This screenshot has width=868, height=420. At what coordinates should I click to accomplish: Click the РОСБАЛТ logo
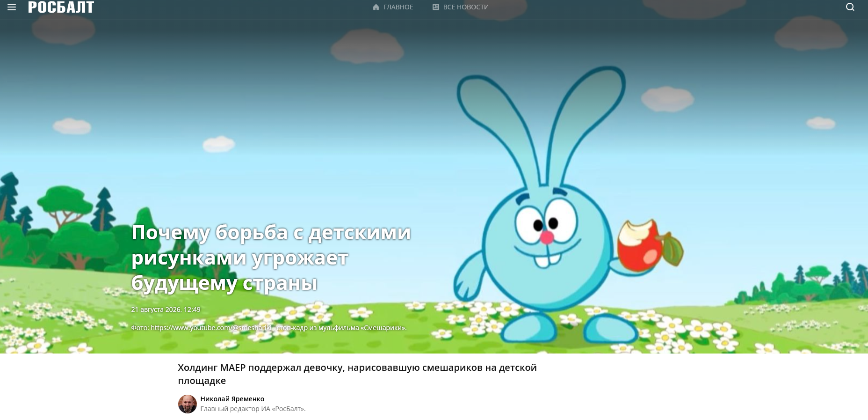coord(61,7)
